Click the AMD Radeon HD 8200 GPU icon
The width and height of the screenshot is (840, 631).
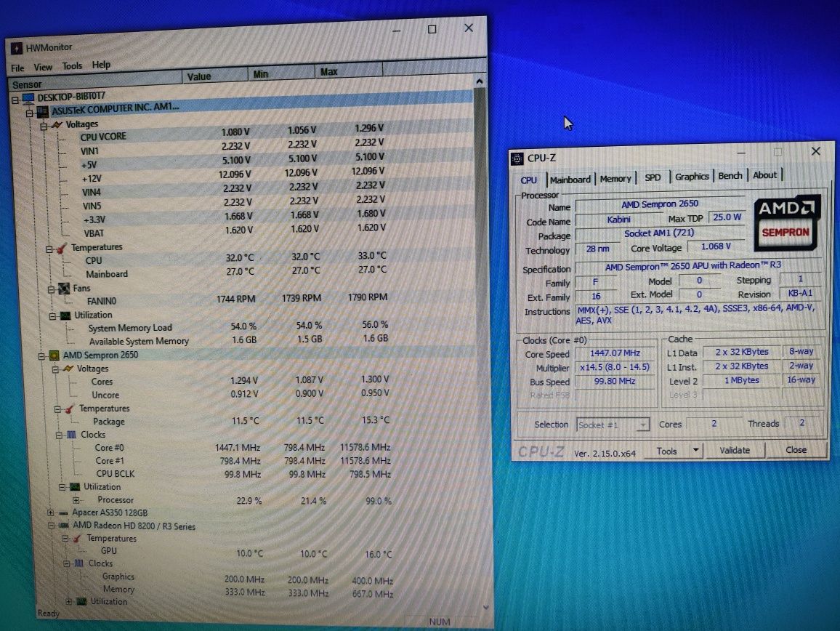[x=64, y=526]
